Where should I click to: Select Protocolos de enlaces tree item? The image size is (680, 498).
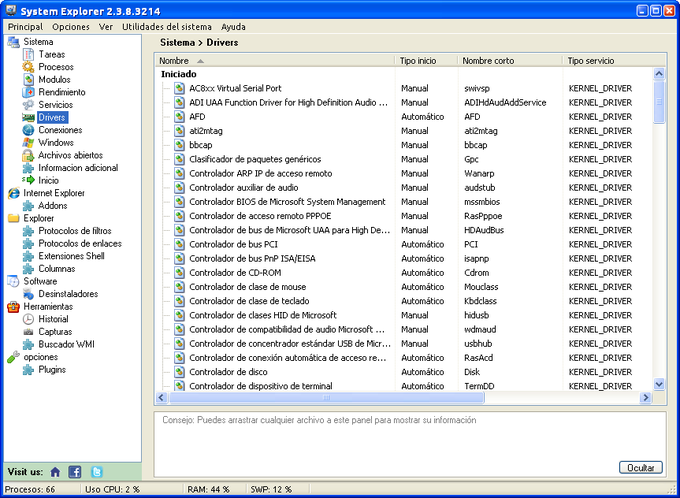click(x=80, y=243)
